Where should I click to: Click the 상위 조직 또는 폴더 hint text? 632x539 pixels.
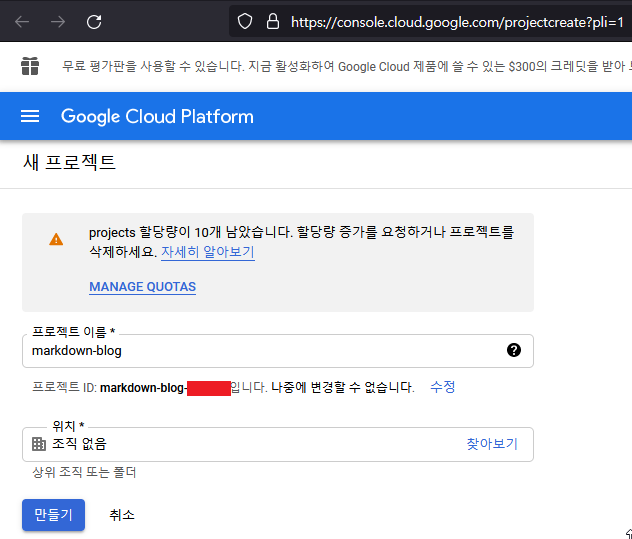point(84,472)
